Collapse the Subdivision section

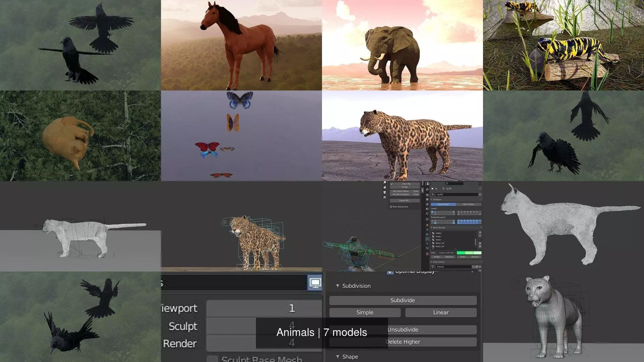[337, 286]
